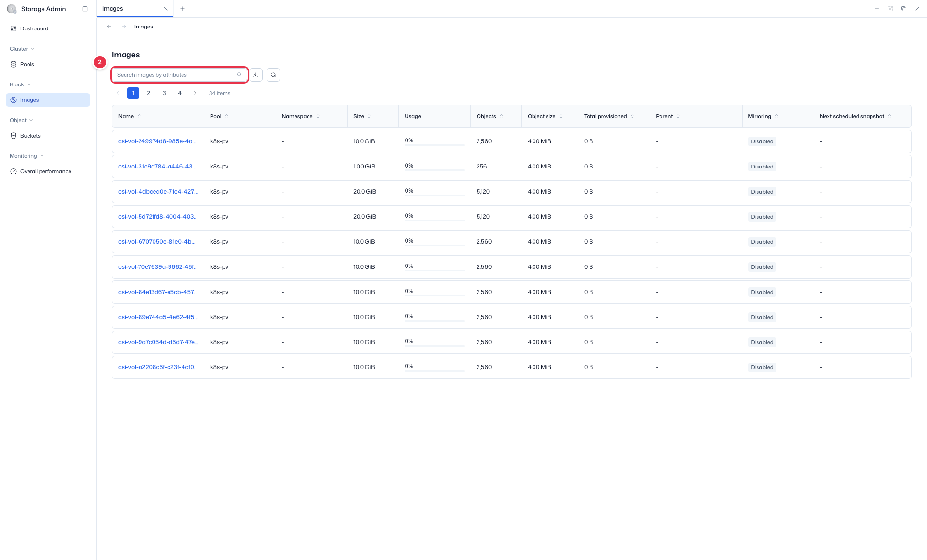This screenshot has height=560, width=927.
Task: Toggle the sidebar collapse icon
Action: pyautogui.click(x=85, y=9)
